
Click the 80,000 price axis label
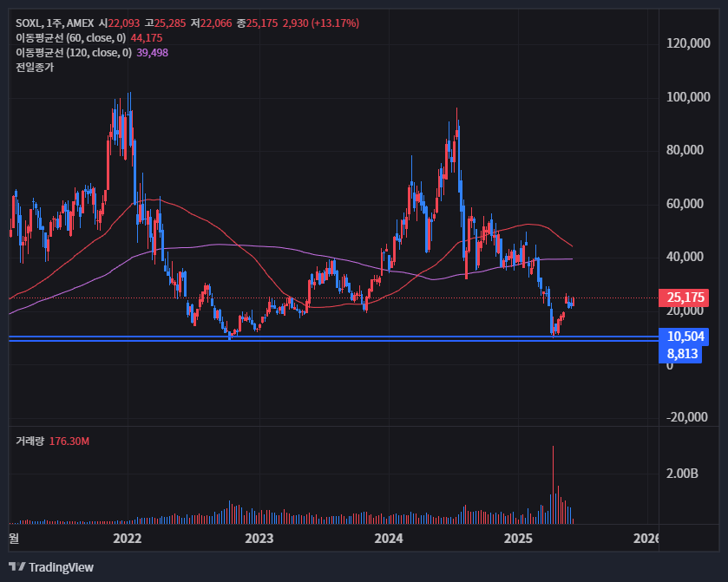[685, 150]
